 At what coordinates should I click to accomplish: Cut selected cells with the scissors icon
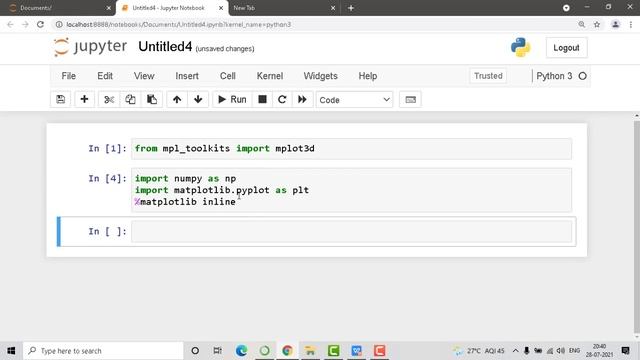109,100
